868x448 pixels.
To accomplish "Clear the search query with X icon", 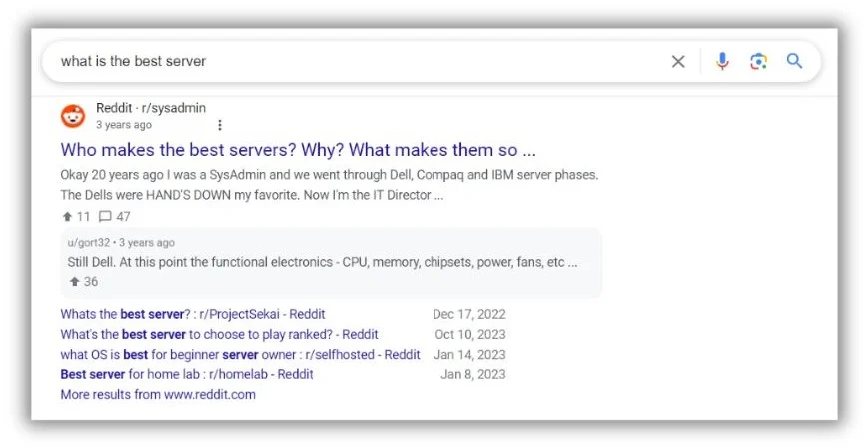I will click(678, 62).
